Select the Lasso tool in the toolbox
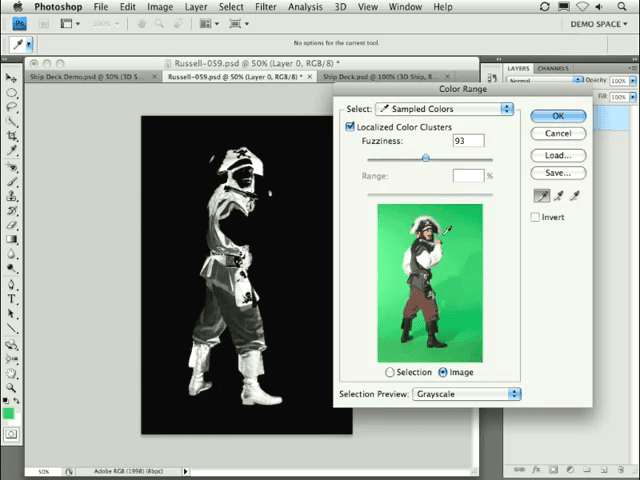Screen dimensions: 640x480 pyautogui.click(x=12, y=105)
